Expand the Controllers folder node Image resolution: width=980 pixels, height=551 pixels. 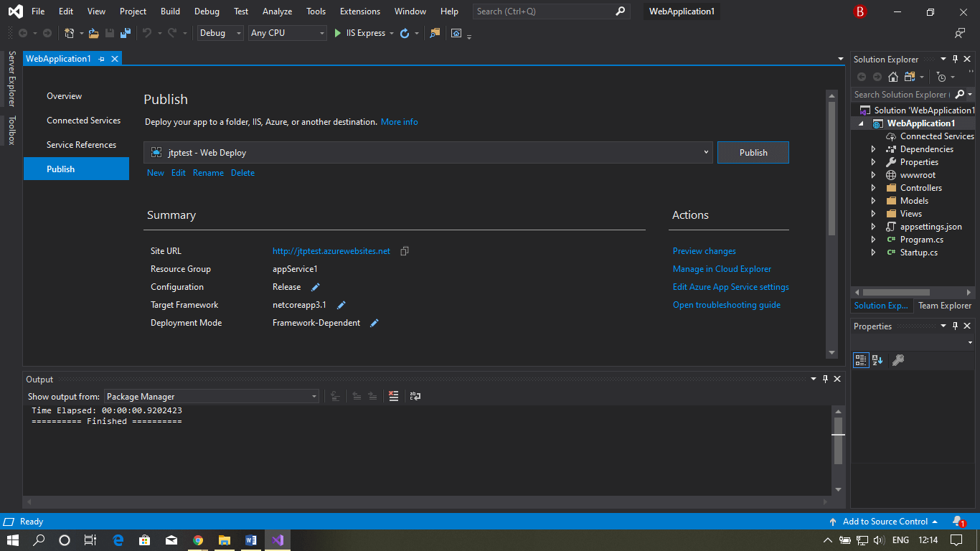click(873, 188)
